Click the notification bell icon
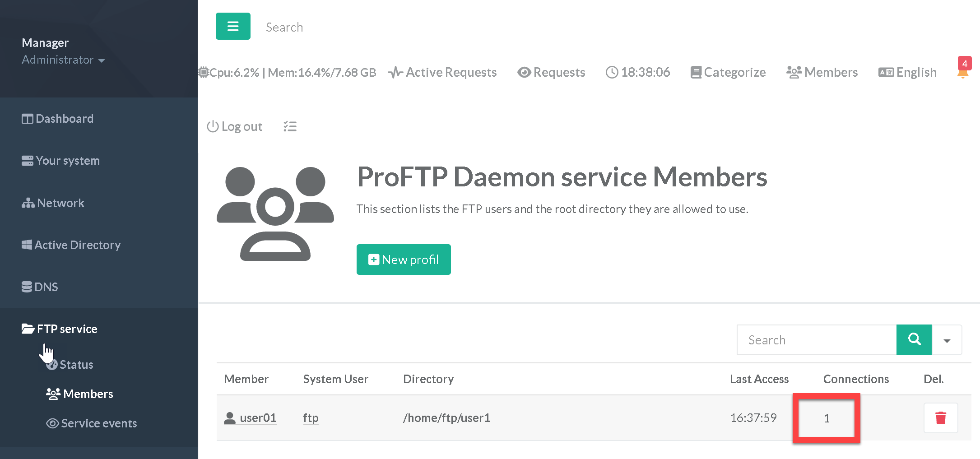 point(962,73)
